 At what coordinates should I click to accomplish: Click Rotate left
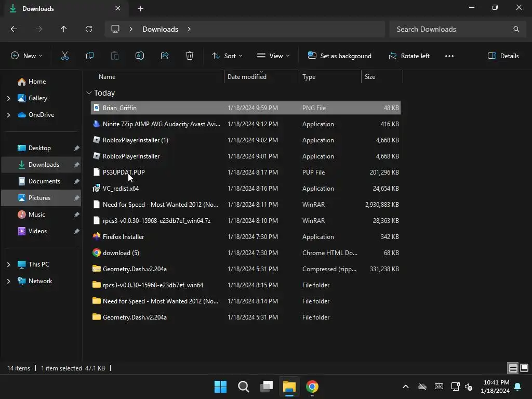(409, 56)
